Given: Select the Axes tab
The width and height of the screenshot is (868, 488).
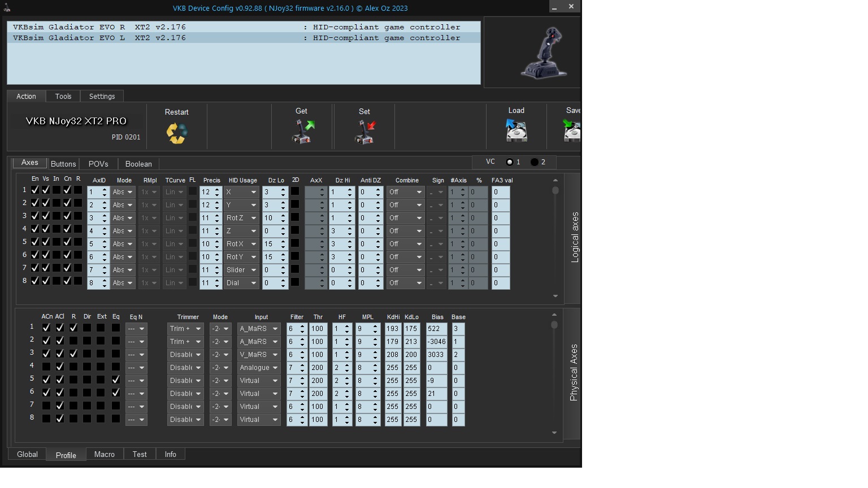Looking at the screenshot, I should click(30, 163).
